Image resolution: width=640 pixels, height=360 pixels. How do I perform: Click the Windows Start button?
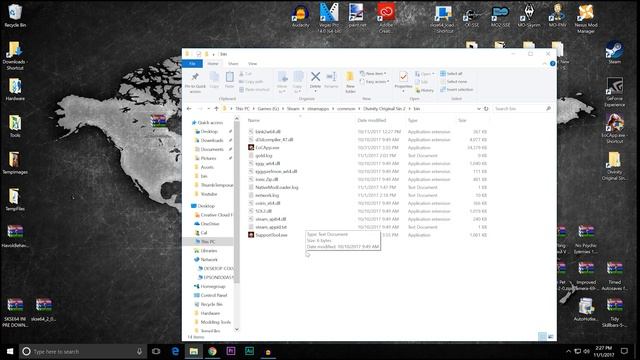click(10, 351)
